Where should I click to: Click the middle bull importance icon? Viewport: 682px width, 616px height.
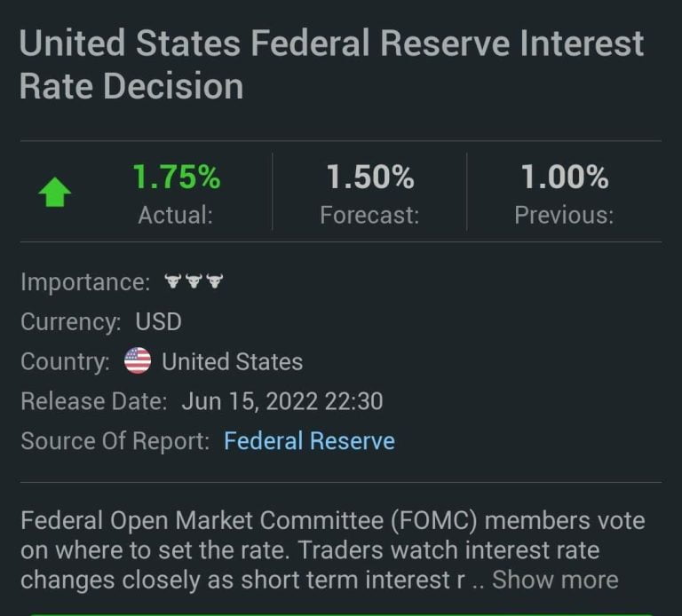coord(194,282)
